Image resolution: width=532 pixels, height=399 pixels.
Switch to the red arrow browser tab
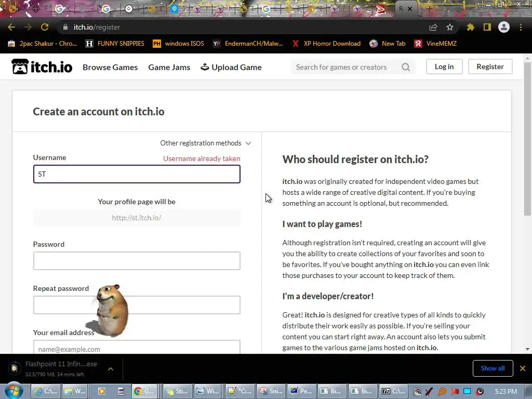[380, 9]
